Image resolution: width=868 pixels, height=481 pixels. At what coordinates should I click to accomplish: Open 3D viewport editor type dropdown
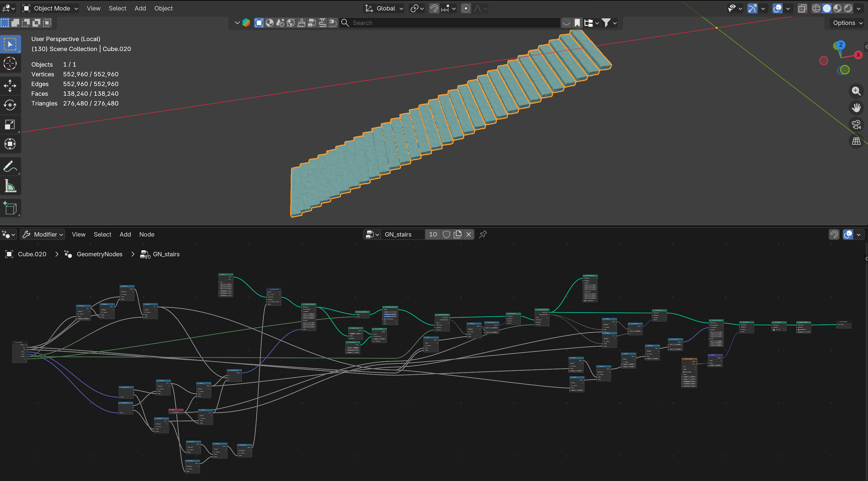pos(8,8)
